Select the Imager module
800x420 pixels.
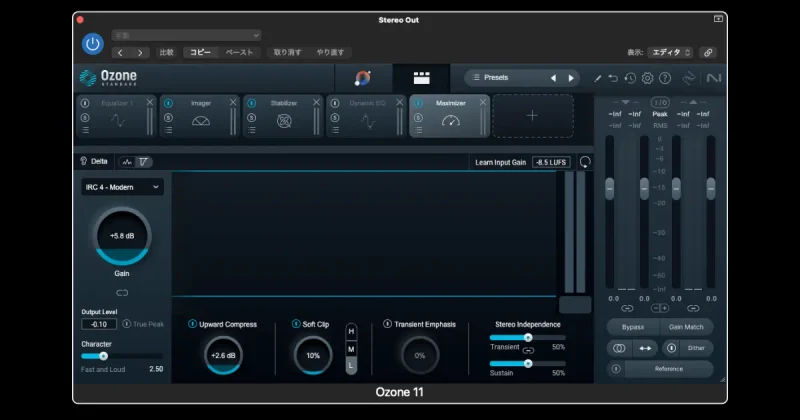[x=201, y=116]
